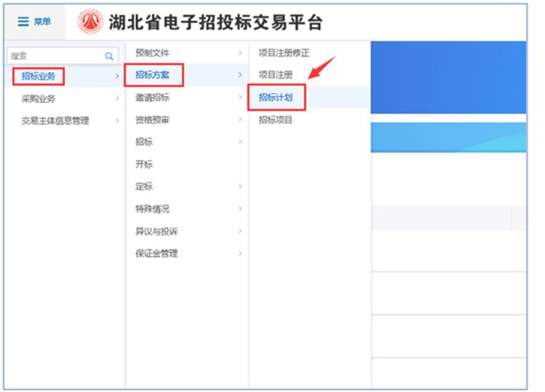
Task: Expand the 邀请招标 submenu
Action: pyautogui.click(x=239, y=98)
